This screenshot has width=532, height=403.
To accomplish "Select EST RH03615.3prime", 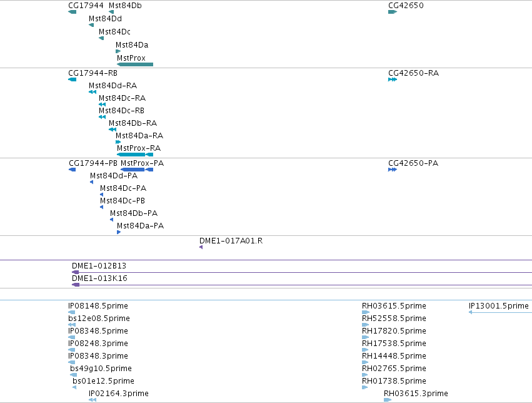I will [x=416, y=394].
